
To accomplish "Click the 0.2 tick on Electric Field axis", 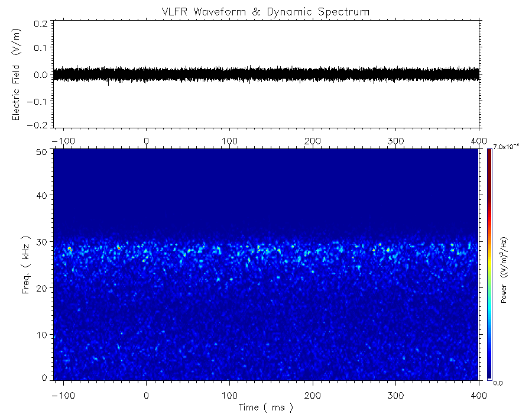I will point(40,23).
